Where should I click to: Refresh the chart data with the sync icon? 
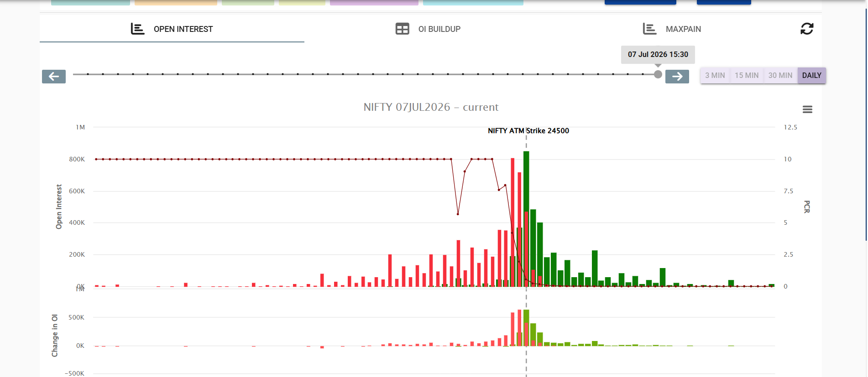[x=807, y=29]
